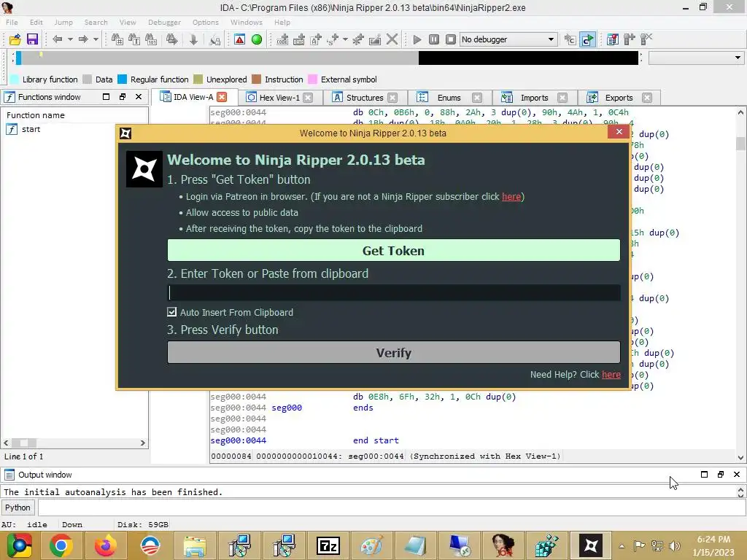Click the Python console language button

coord(18,507)
